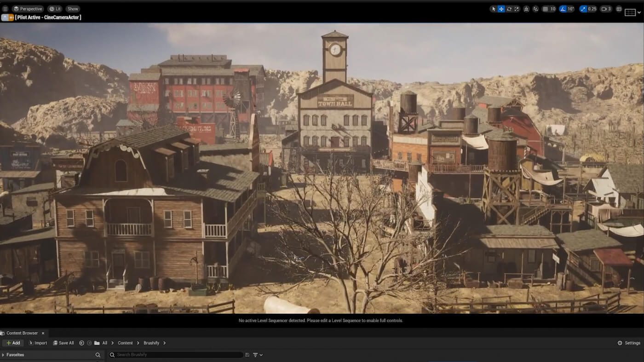Screen dimensions: 644x362
Task: Open the viewport layouts grid icon
Action: [619, 9]
